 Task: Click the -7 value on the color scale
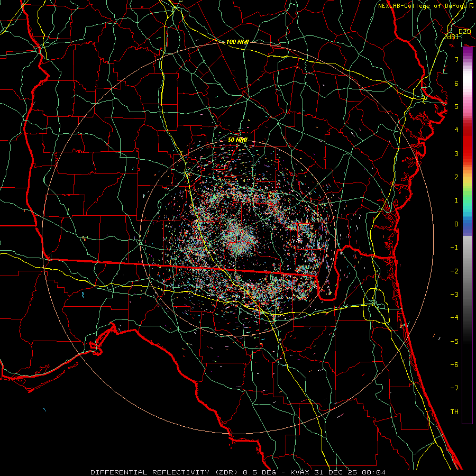[454, 388]
